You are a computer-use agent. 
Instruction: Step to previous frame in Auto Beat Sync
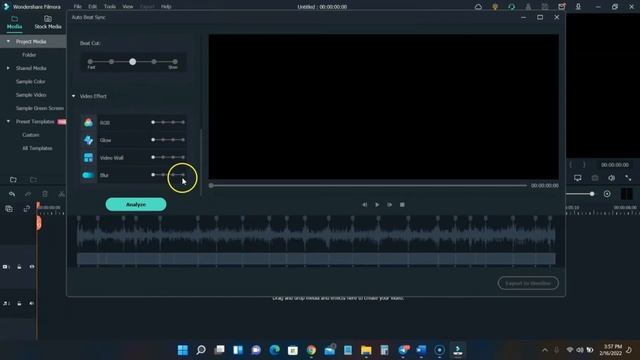pos(364,205)
